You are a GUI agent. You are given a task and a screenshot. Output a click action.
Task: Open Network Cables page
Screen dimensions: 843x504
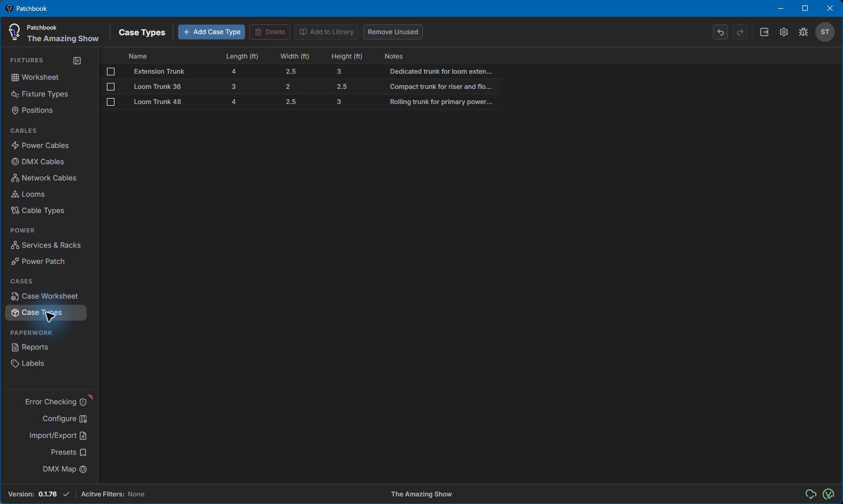46,178
